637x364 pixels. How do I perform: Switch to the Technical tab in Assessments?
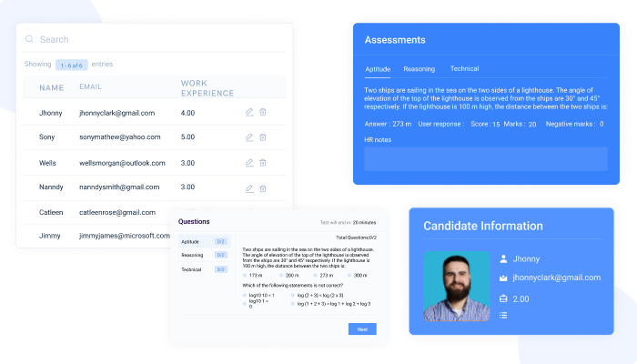pyautogui.click(x=464, y=68)
